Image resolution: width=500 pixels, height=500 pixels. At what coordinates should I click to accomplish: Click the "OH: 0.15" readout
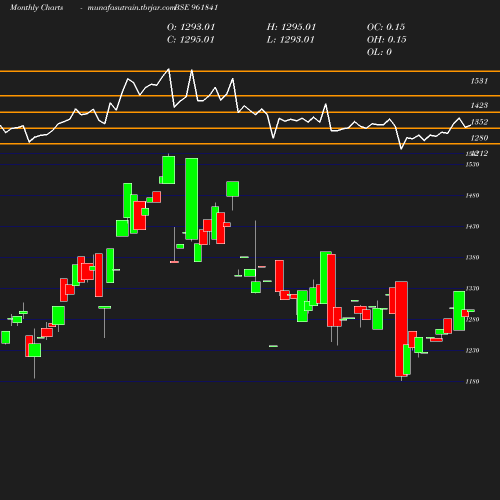387,40
